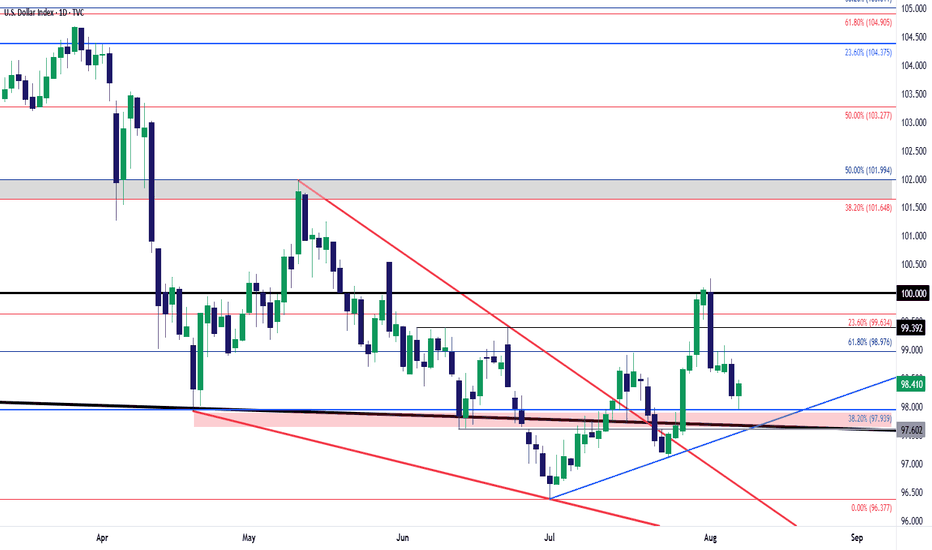932x550 pixels.
Task: Click the 23.60% (104.375) Fibonacci label
Action: (868, 52)
